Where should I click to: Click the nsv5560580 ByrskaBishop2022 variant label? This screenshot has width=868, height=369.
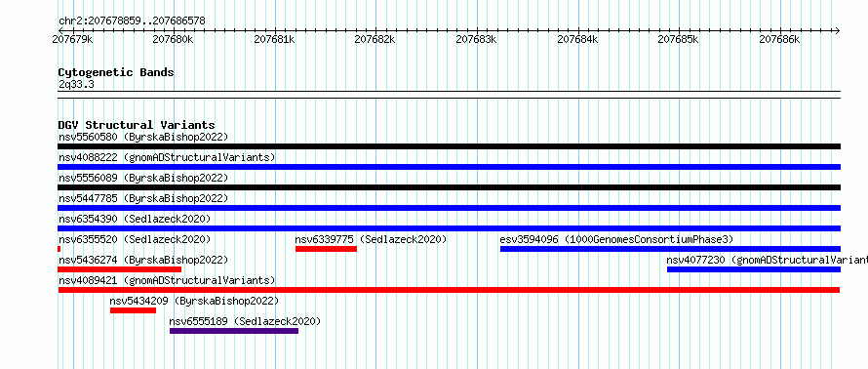click(x=143, y=137)
